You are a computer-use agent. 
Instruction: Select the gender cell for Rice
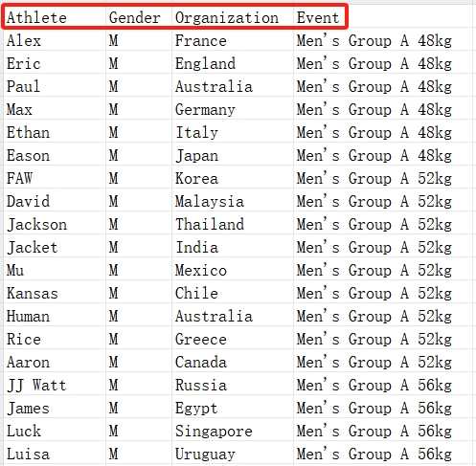click(139, 339)
